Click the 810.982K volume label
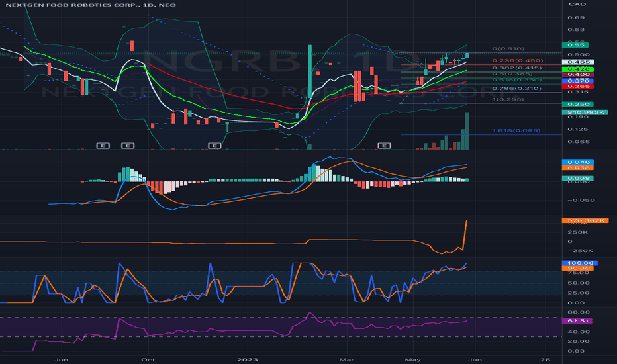617x364 pixels. pyautogui.click(x=585, y=112)
